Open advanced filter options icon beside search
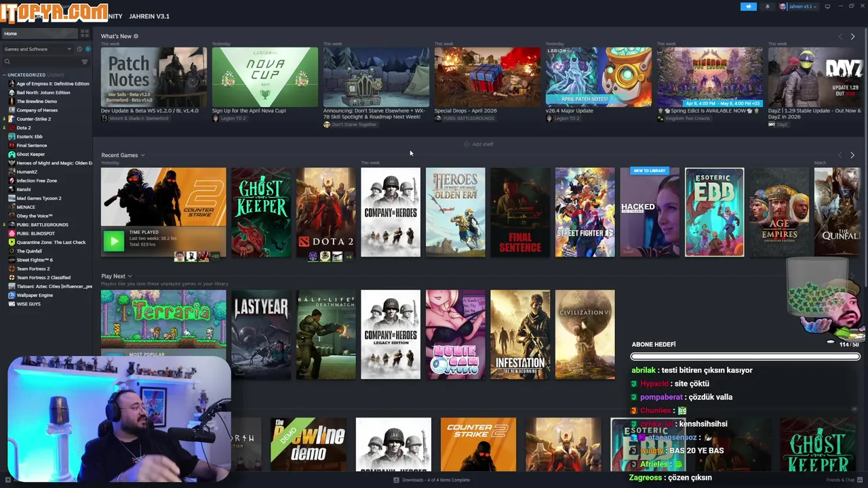This screenshot has height=488, width=868. [x=85, y=62]
